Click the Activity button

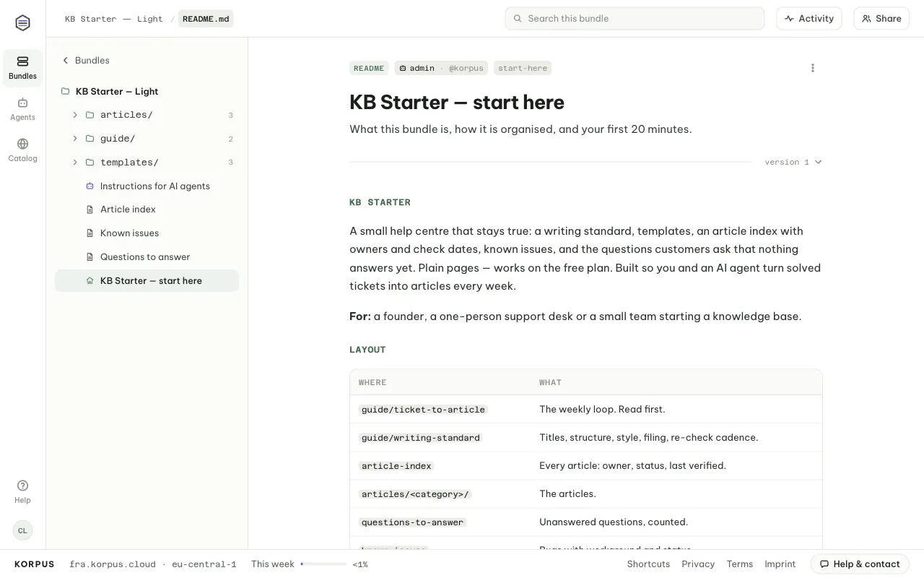(x=809, y=19)
